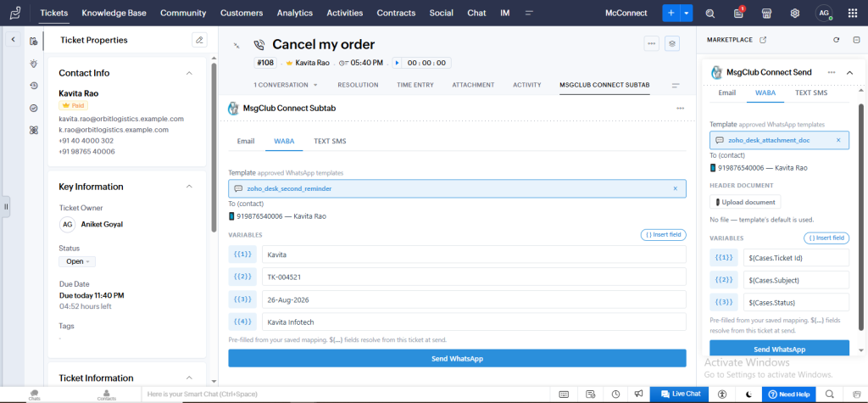
Task: Open Live Chat button
Action: [x=681, y=394]
